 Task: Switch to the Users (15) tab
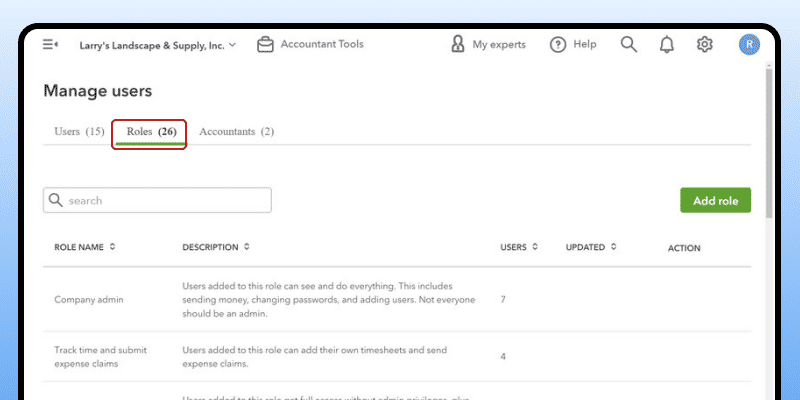coord(79,132)
